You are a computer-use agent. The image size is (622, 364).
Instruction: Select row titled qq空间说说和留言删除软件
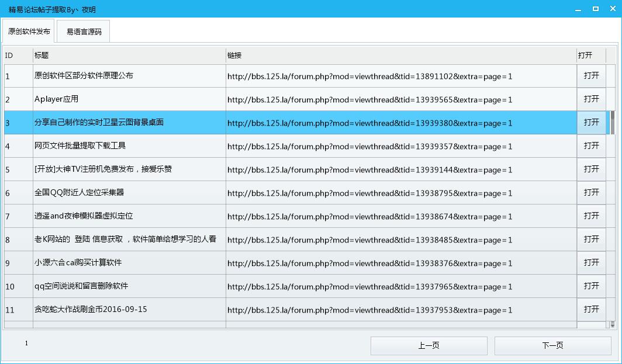coord(129,286)
